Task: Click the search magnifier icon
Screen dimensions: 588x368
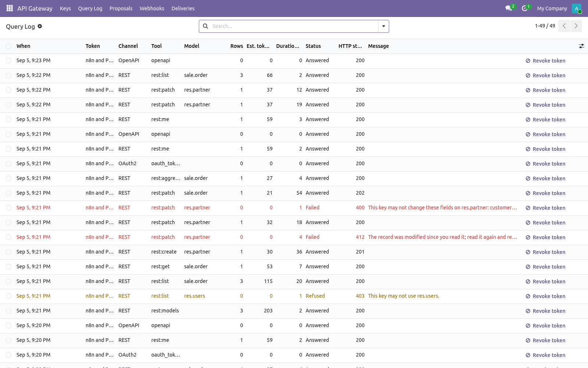Action: (205, 26)
